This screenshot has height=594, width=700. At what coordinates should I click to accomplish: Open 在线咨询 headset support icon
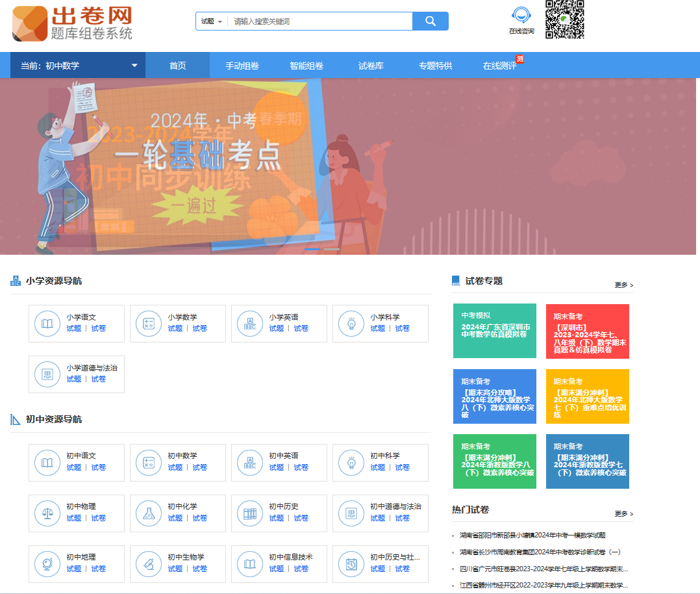[521, 16]
